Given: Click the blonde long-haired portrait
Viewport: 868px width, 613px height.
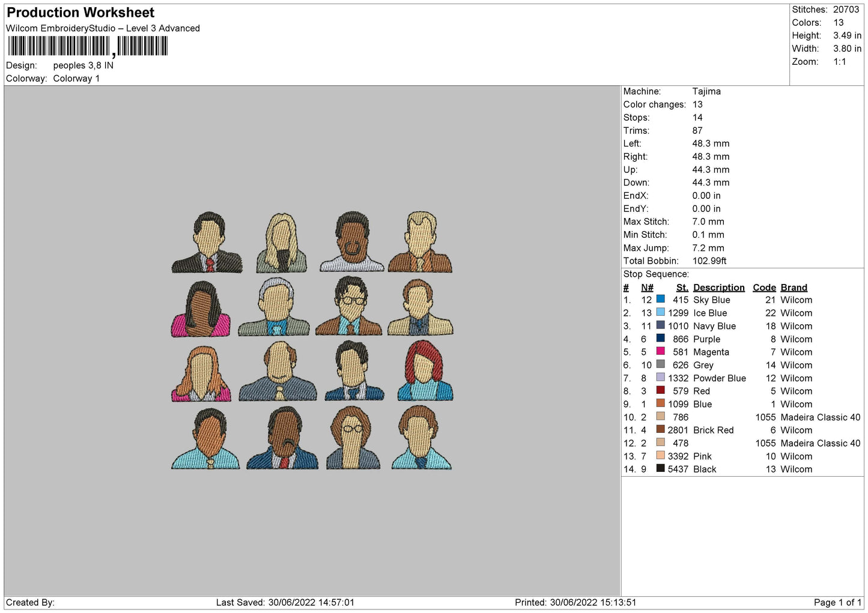Looking at the screenshot, I should [x=281, y=243].
